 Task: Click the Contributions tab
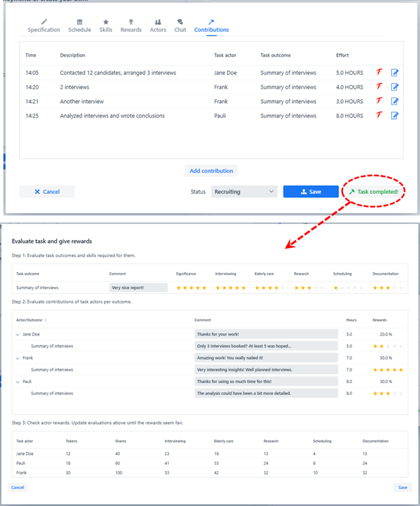tap(211, 26)
